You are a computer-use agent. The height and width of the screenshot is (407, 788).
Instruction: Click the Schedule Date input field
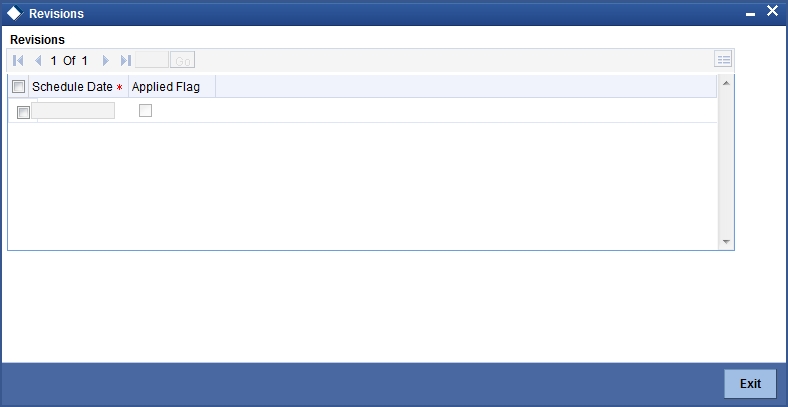[x=73, y=111]
